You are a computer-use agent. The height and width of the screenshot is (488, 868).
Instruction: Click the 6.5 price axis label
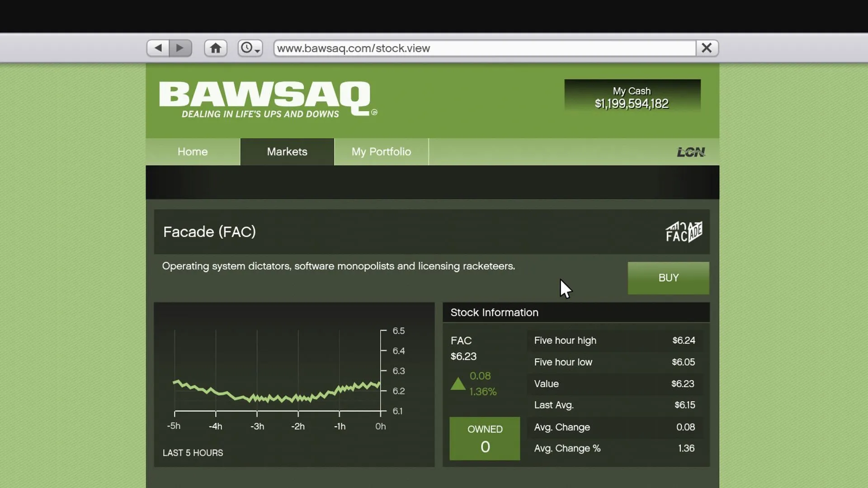pyautogui.click(x=399, y=331)
